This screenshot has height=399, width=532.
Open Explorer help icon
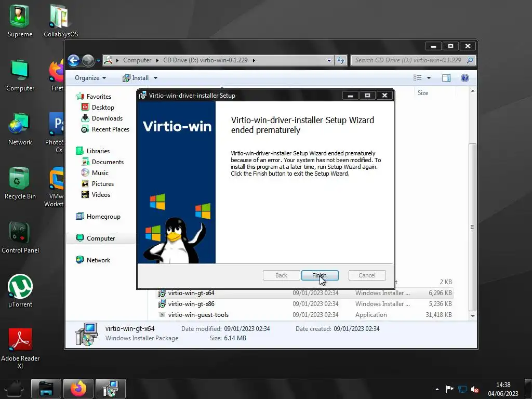coord(465,78)
